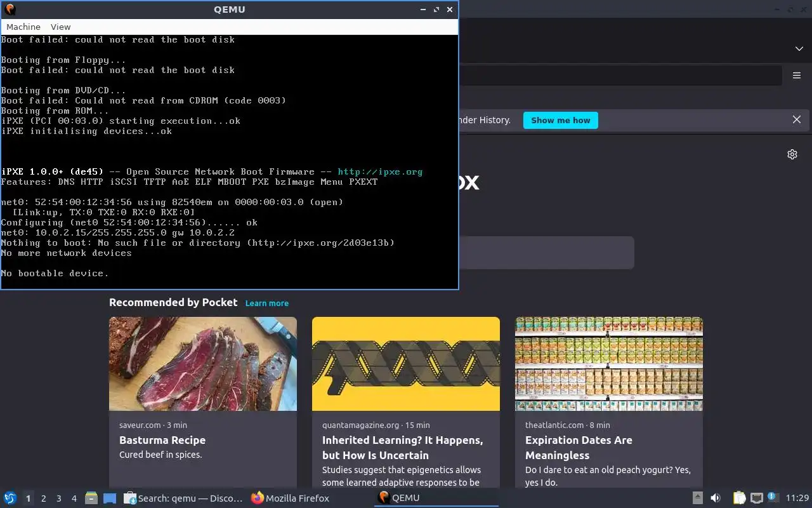Switch to virtual desktop 4
Image resolution: width=812 pixels, height=508 pixels.
coord(74,498)
